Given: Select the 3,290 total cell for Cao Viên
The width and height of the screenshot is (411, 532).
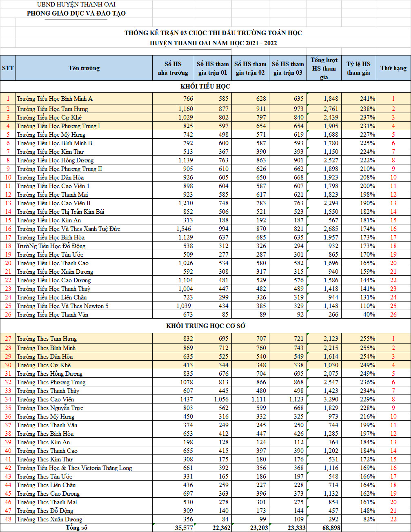Looking at the screenshot, I should [x=324, y=399].
